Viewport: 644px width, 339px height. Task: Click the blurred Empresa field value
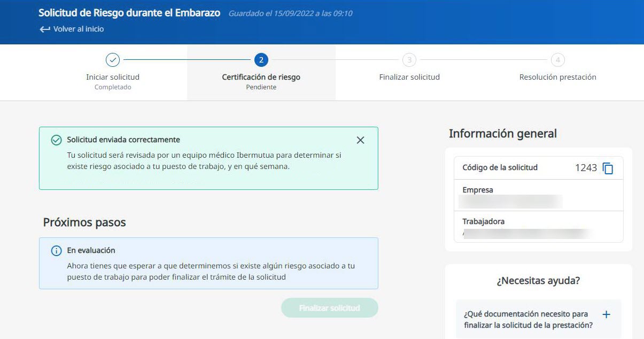pos(510,202)
